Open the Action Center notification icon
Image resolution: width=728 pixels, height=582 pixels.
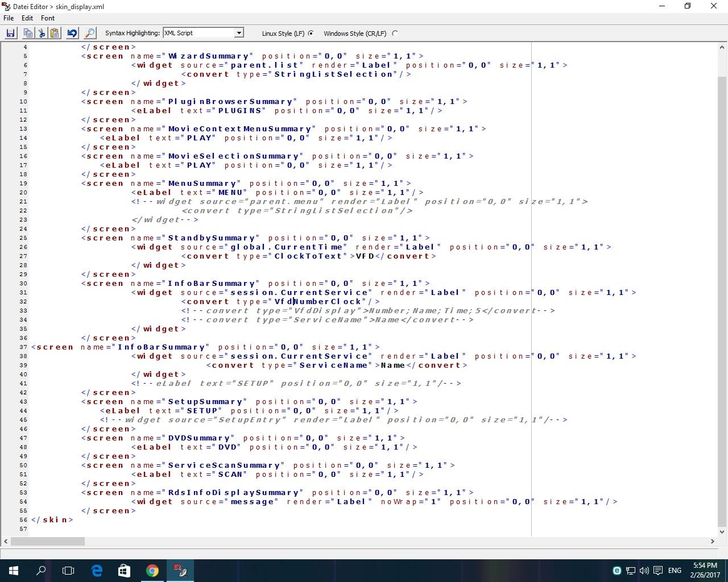coord(658,571)
